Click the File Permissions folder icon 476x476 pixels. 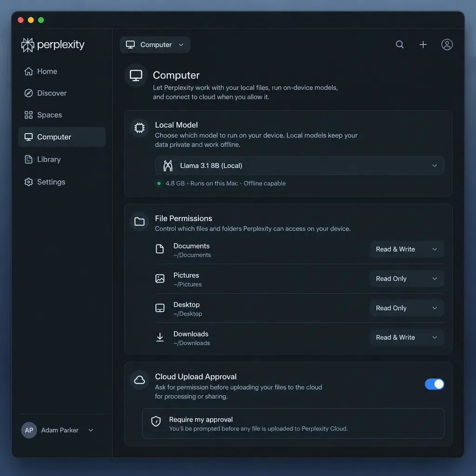[x=139, y=221]
